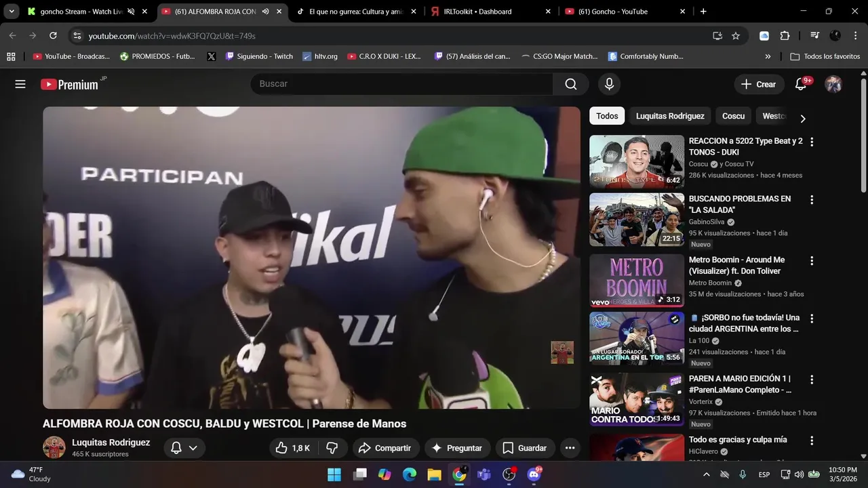Click the Preguntar button
The height and width of the screenshot is (488, 868).
456,448
